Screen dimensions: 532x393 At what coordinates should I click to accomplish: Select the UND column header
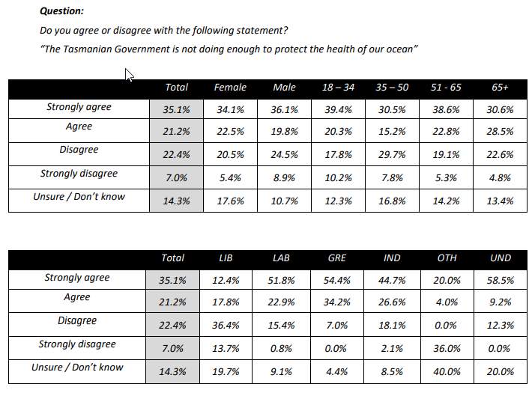(x=501, y=258)
